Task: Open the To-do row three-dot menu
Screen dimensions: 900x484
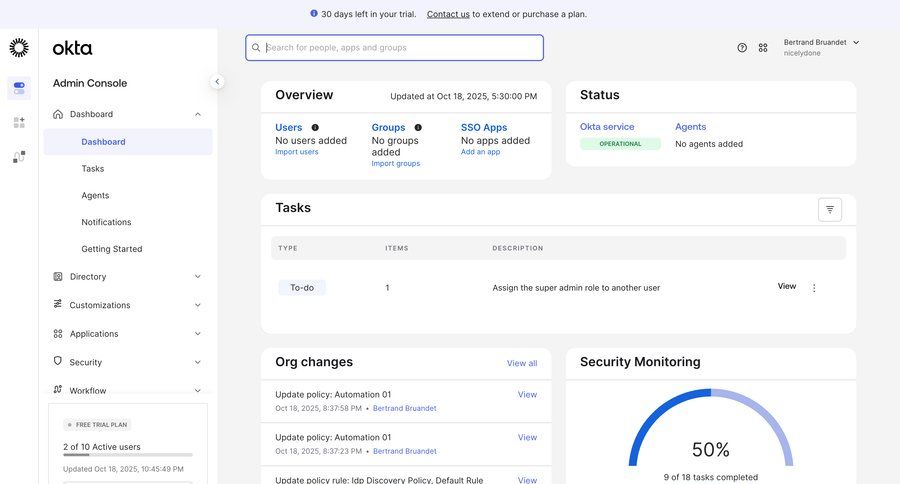Action: coord(814,288)
